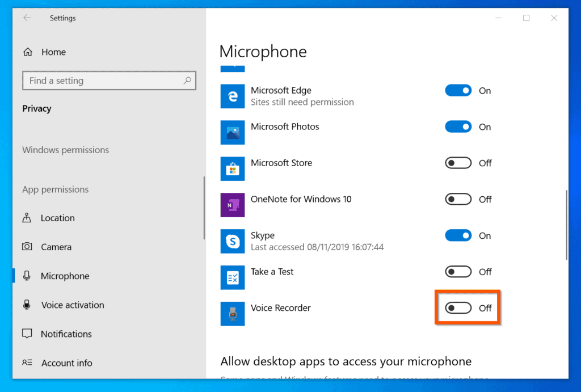Disable Microsoft Photos microphone access

click(458, 127)
